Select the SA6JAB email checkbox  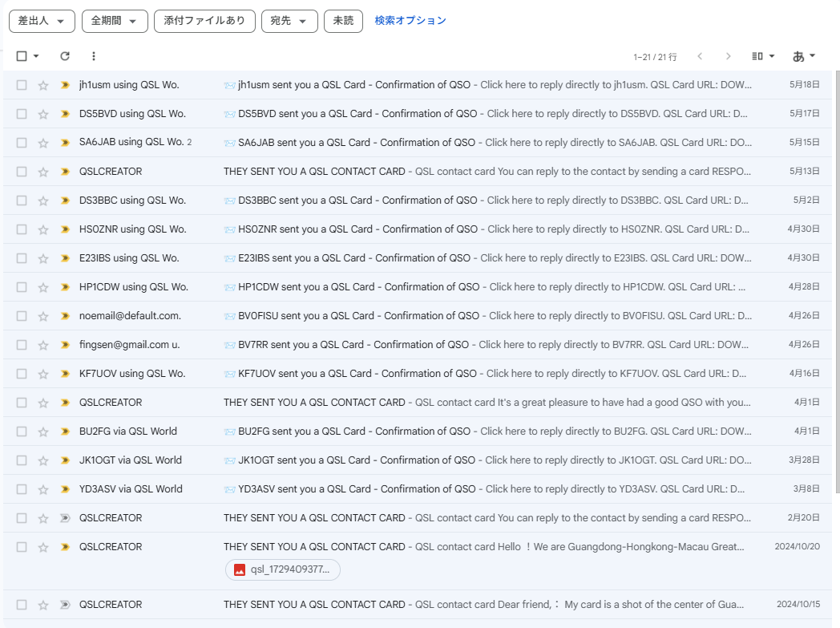coord(22,143)
